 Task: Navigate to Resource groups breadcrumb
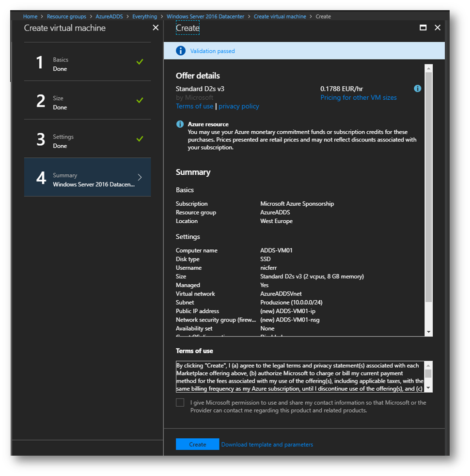click(x=66, y=16)
